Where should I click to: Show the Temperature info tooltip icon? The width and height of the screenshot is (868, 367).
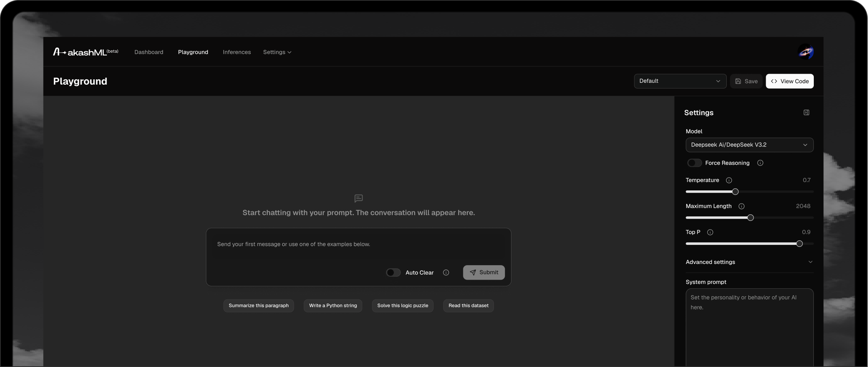(x=729, y=180)
